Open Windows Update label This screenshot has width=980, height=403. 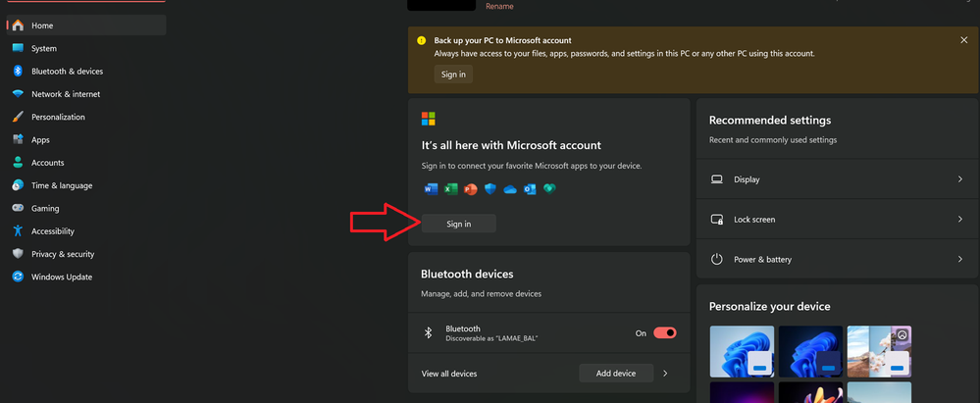click(62, 277)
